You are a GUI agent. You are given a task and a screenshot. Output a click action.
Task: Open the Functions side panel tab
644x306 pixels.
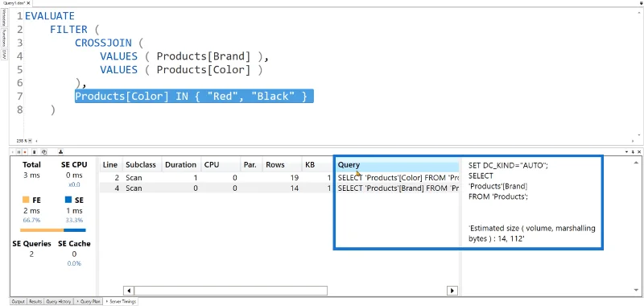click(x=4, y=38)
